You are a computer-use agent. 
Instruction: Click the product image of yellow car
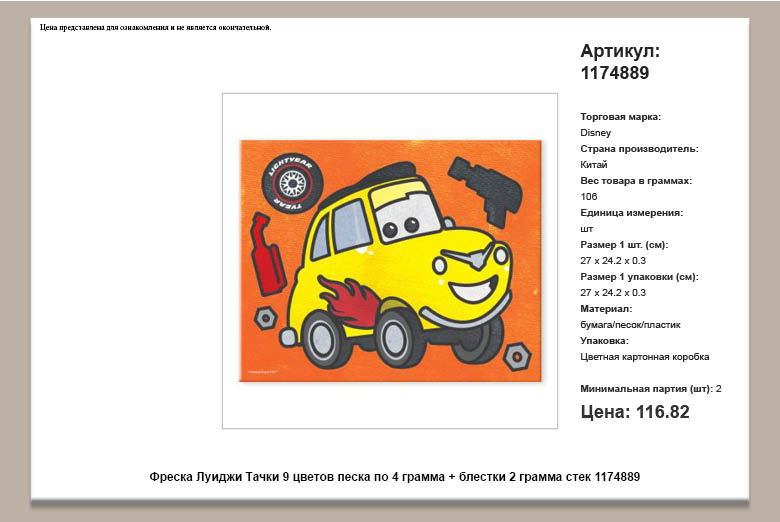(x=390, y=261)
